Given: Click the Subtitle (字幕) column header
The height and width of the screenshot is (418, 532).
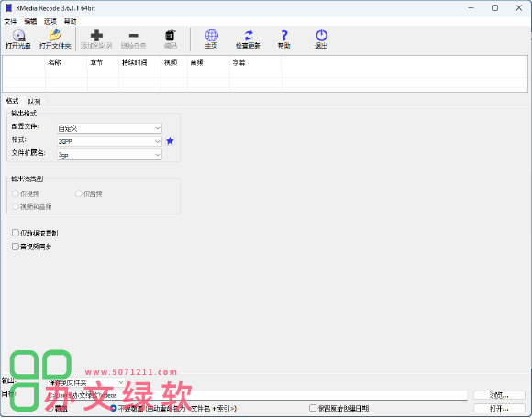Looking at the screenshot, I should [256, 62].
